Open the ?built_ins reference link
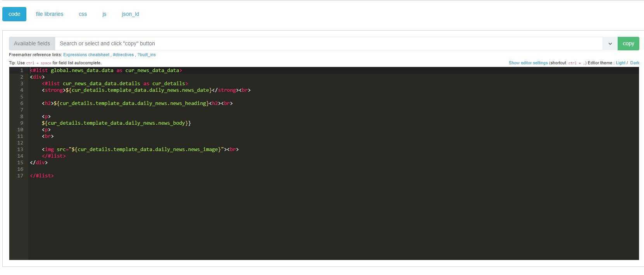Viewport: 644px width, 275px height. pos(147,55)
